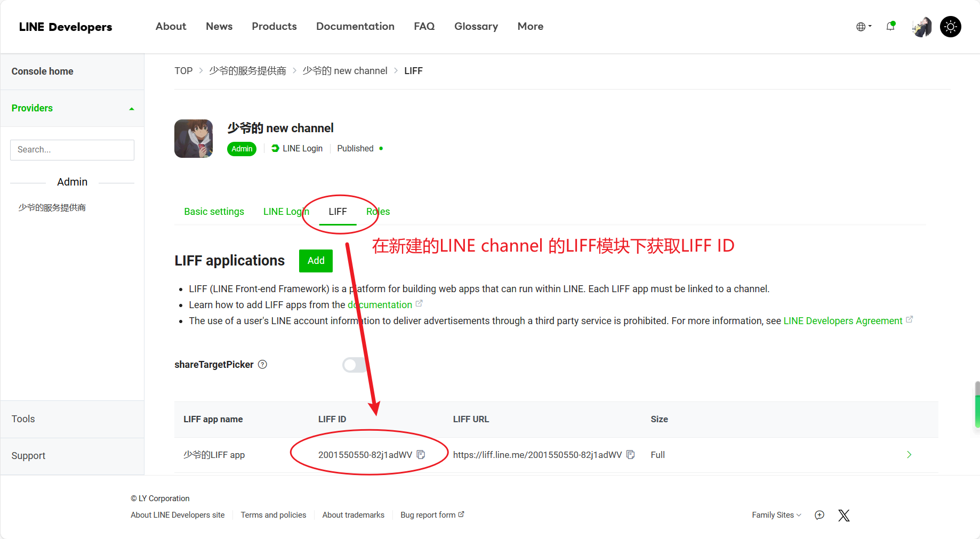Viewport: 980px width, 539px height.
Task: Select LIFF ID text 2001550550-82j1adWV
Action: (x=365, y=455)
